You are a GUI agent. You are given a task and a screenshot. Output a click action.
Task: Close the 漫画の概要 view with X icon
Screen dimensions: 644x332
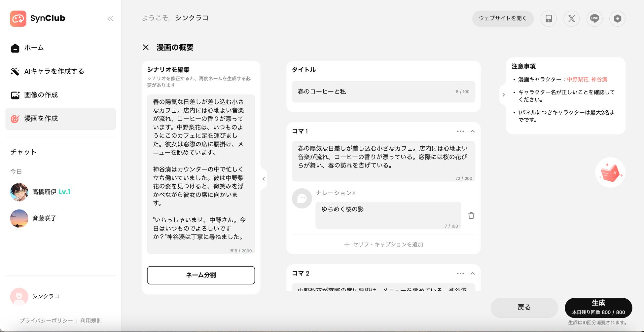point(146,47)
